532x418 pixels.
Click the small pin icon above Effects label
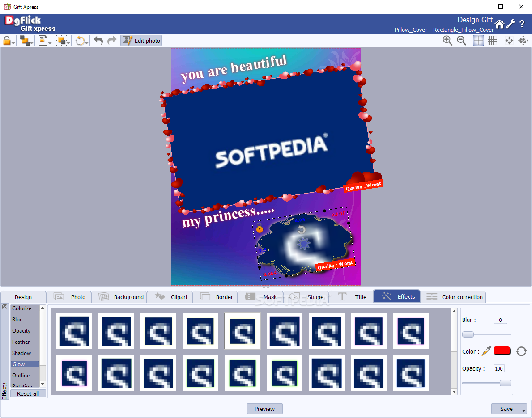point(4,307)
